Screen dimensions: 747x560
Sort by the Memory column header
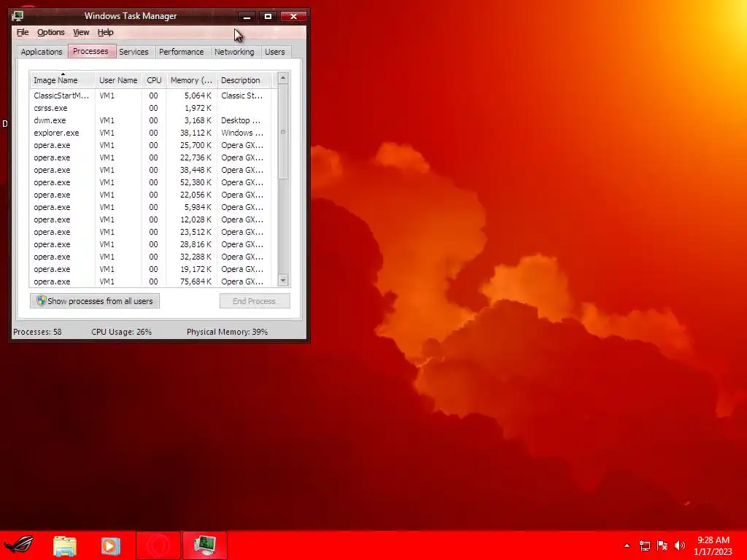click(x=192, y=80)
